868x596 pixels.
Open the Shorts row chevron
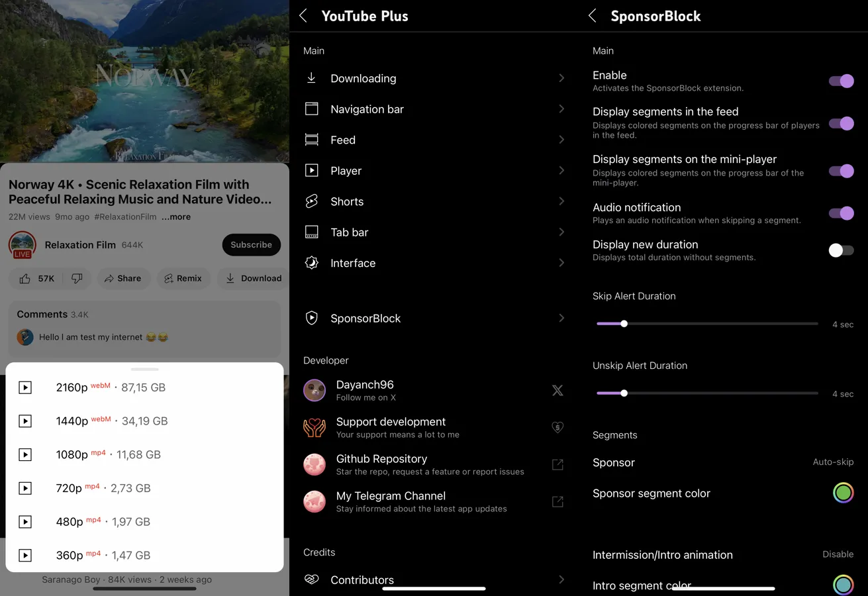561,201
